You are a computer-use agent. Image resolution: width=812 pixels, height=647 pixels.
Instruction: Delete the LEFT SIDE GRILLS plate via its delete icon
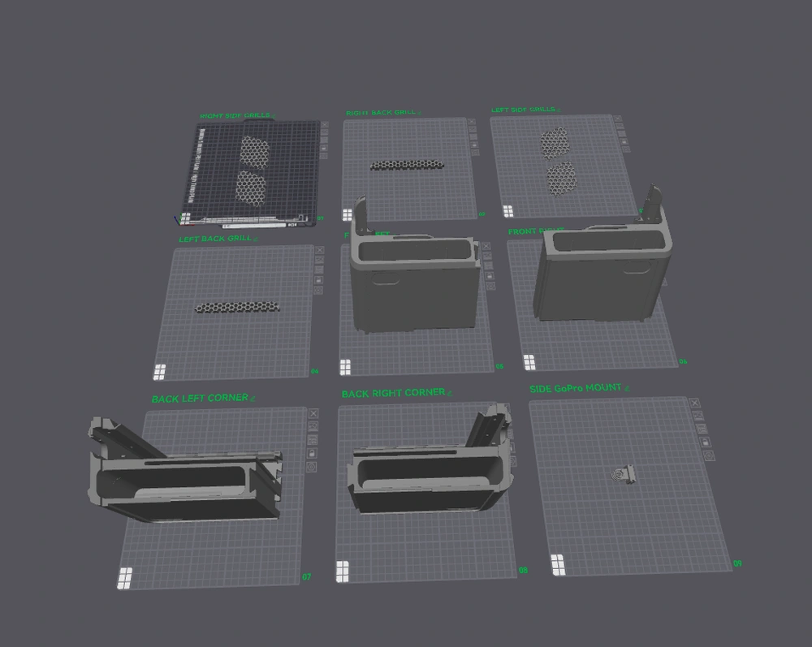click(620, 119)
